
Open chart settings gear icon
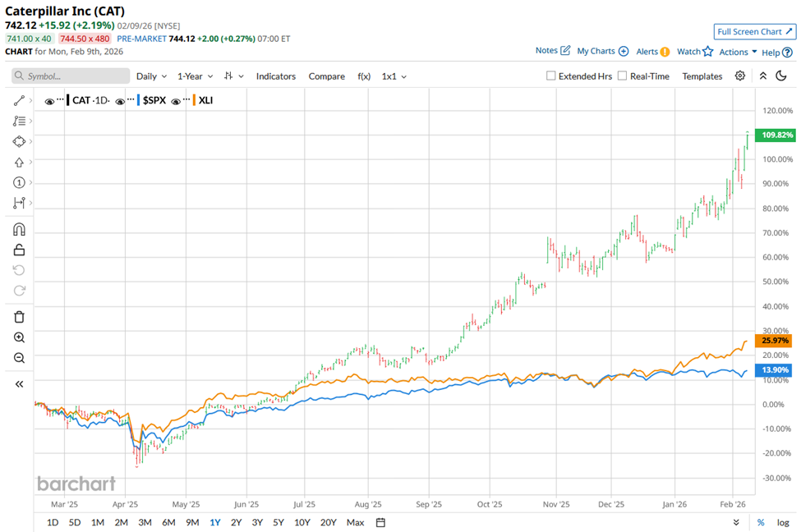pos(740,76)
